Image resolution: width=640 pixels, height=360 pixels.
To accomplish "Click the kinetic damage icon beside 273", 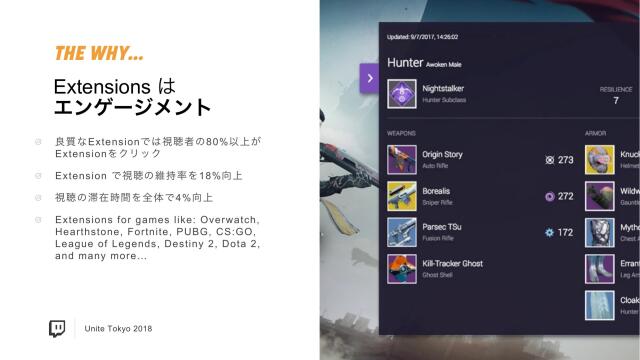I will 549,160.
